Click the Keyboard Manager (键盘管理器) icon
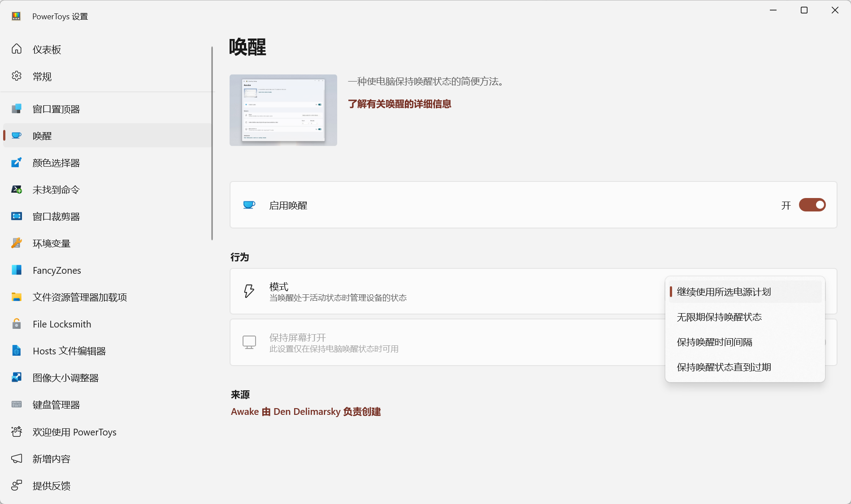This screenshot has height=504, width=851. (17, 404)
